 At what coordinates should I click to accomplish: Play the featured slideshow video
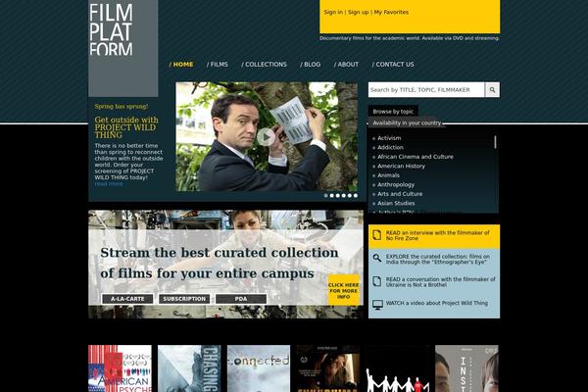coord(266,137)
